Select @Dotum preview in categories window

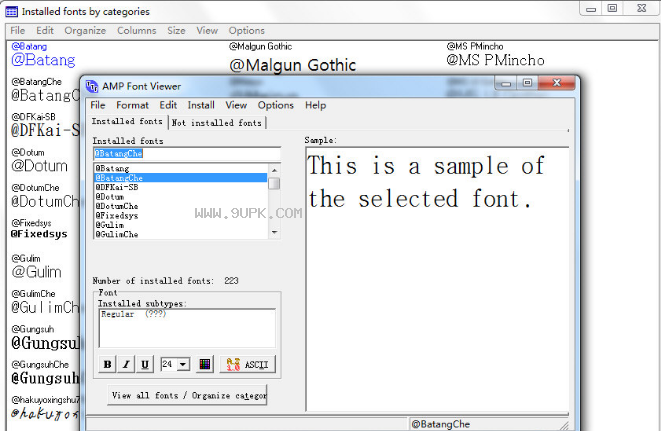click(x=40, y=166)
